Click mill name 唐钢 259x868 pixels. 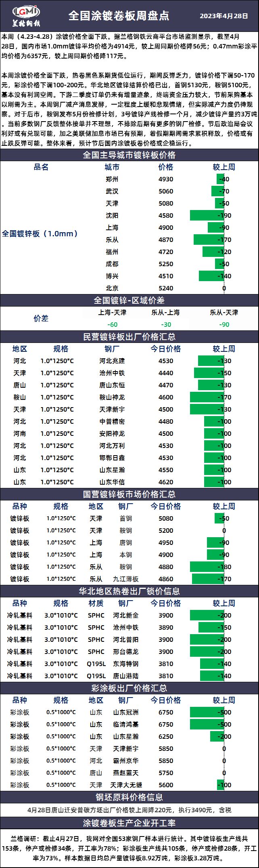[125, 543]
